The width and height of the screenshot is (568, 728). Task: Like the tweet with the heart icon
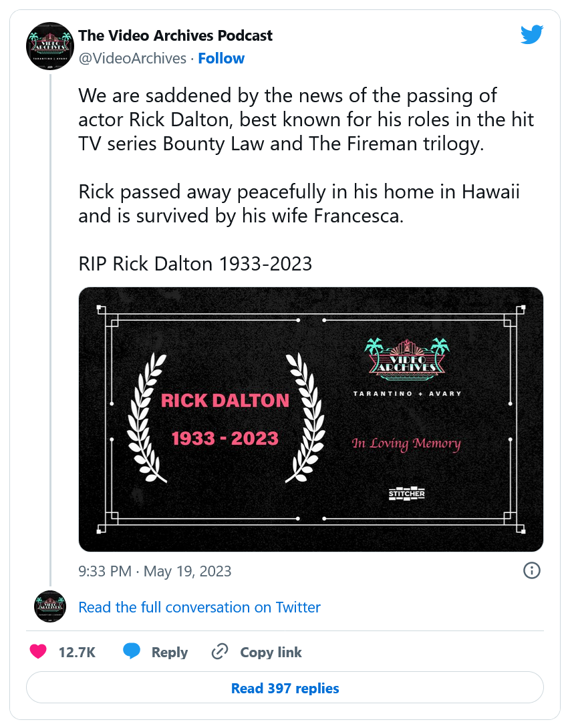[x=38, y=652]
